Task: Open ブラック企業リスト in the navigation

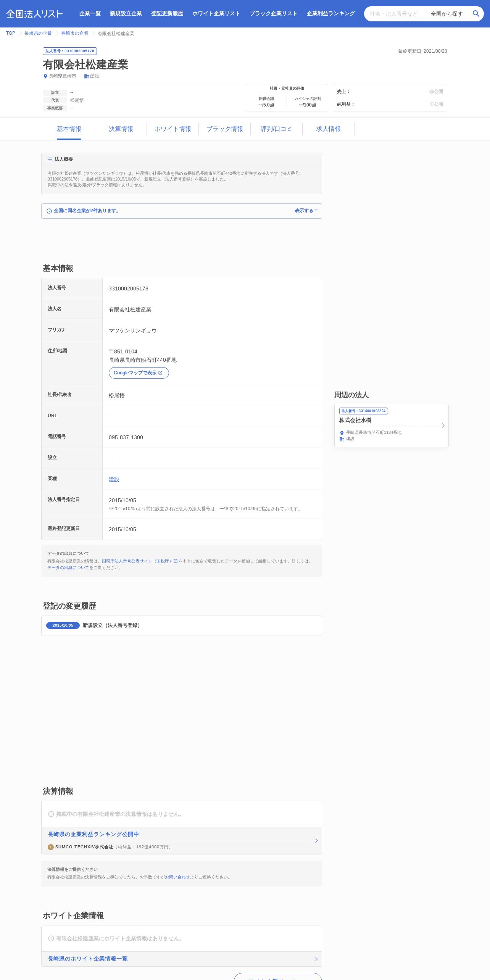Action: pyautogui.click(x=274, y=14)
